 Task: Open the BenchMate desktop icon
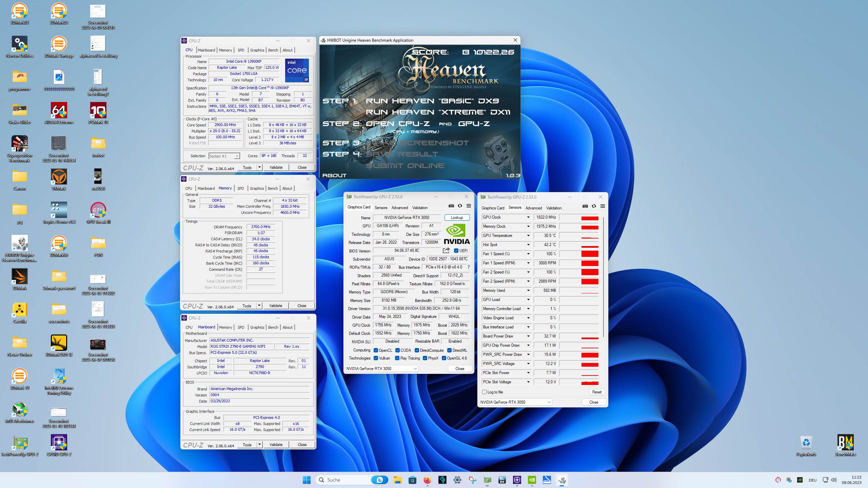pyautogui.click(x=845, y=445)
